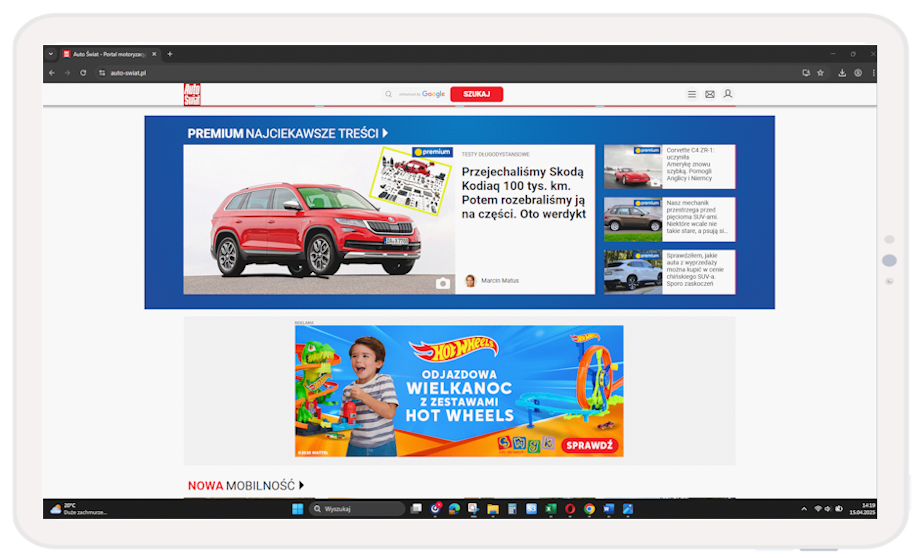Open the 'Sprawdziłem, jakie auta' article

tap(695, 269)
